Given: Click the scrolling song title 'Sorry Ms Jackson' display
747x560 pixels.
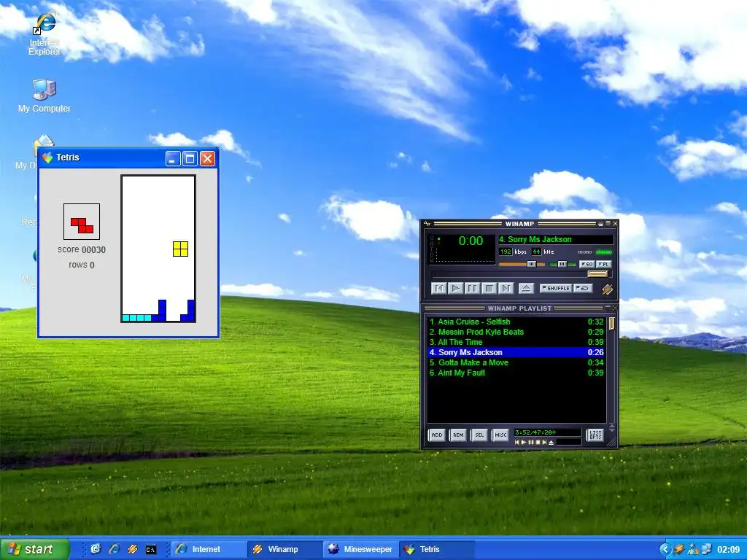Looking at the screenshot, I should tap(555, 239).
